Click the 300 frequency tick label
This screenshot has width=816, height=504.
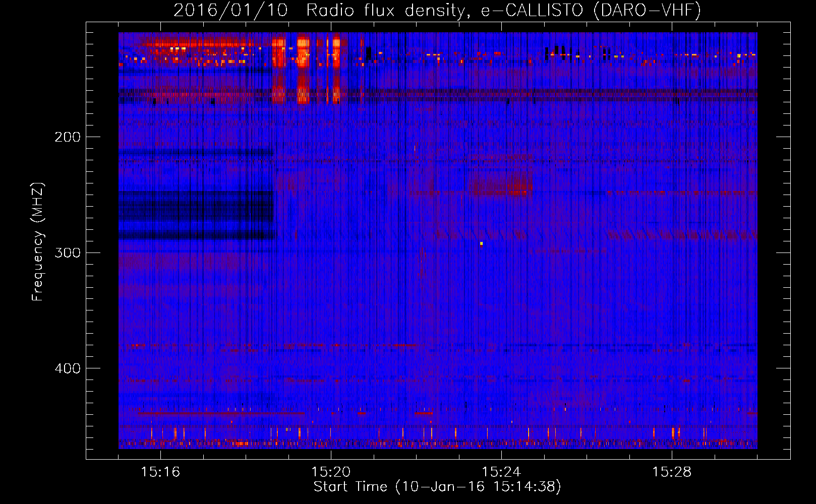click(x=68, y=253)
